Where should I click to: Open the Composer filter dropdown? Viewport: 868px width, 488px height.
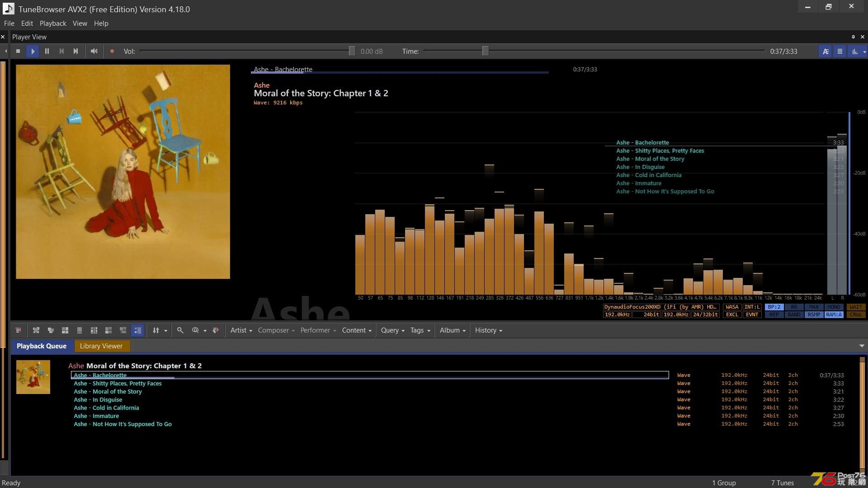point(276,330)
